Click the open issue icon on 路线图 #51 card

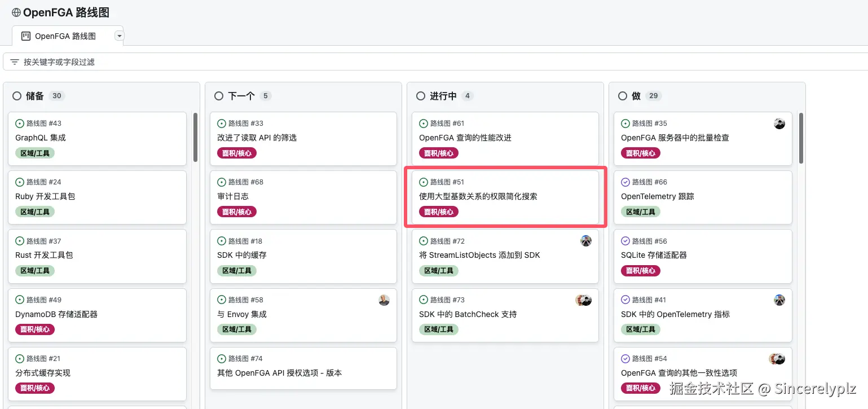(x=424, y=182)
